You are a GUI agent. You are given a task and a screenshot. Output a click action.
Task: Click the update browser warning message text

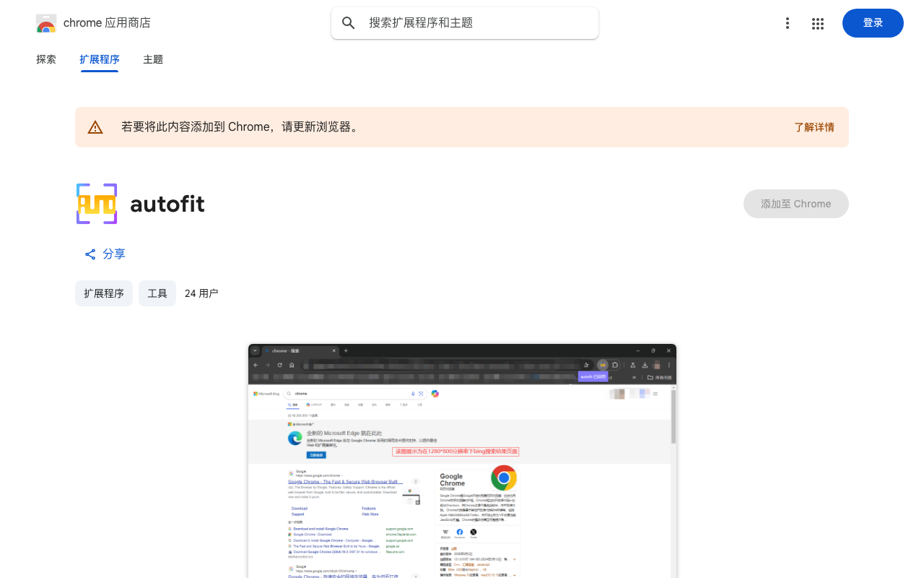tap(240, 127)
